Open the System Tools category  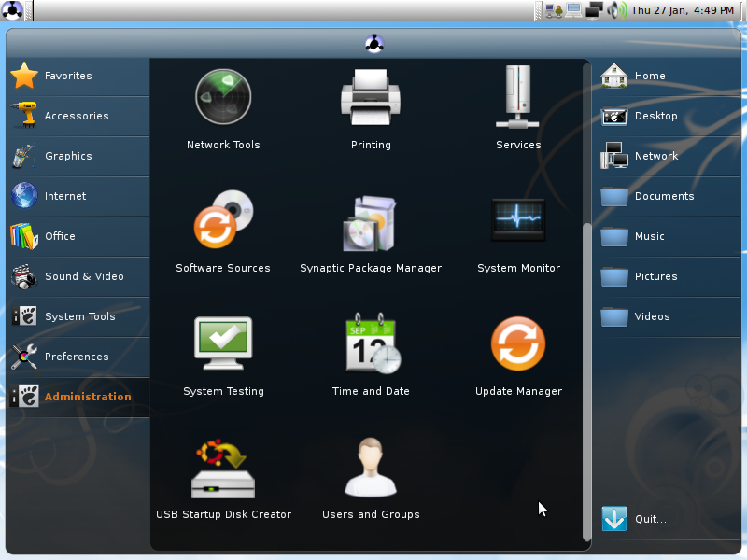coord(78,316)
